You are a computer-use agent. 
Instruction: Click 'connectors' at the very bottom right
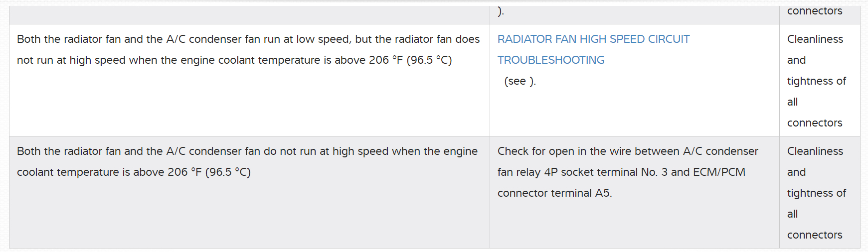(815, 235)
